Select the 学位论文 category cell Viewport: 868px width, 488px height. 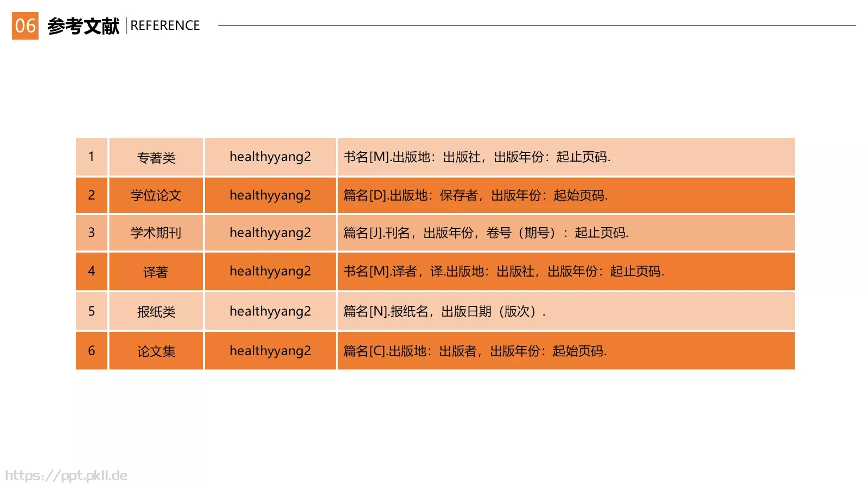click(156, 195)
